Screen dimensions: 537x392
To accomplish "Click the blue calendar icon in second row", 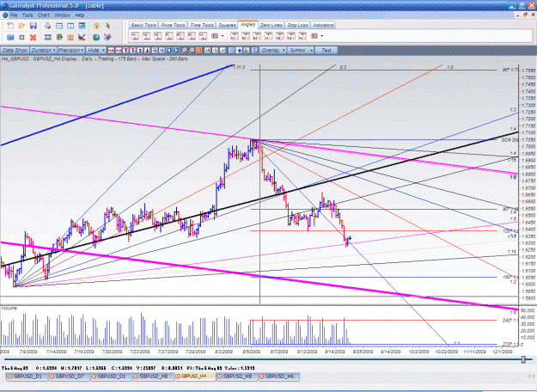I will click(x=10, y=37).
